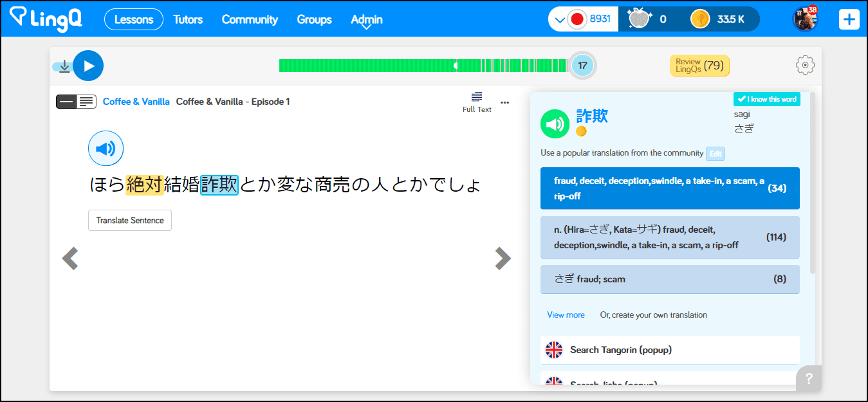This screenshot has height=402, width=868.
Task: Click the plus add button in header
Action: point(849,19)
